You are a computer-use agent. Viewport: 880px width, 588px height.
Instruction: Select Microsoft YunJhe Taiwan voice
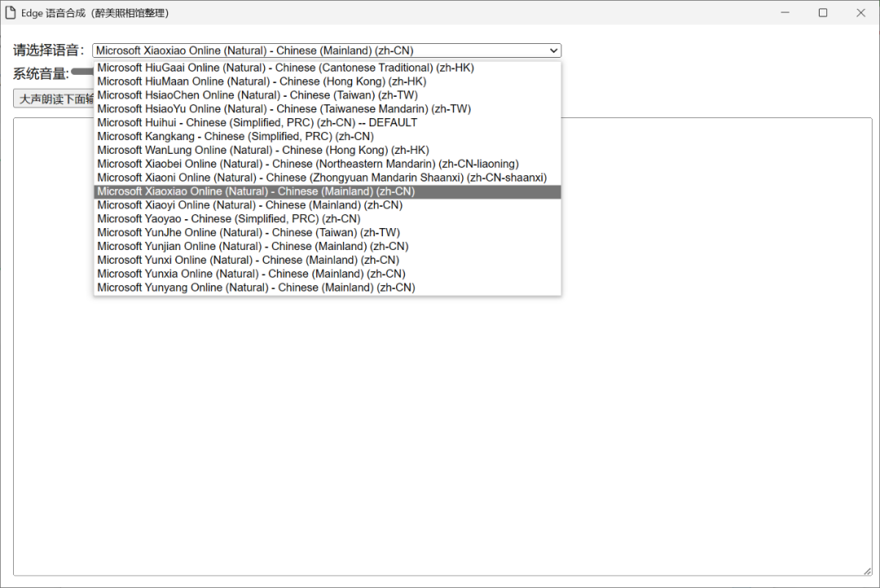328,233
